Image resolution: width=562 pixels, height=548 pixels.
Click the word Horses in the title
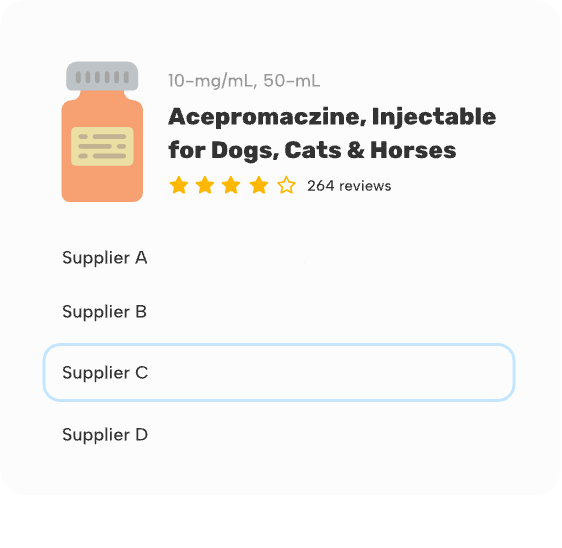pyautogui.click(x=413, y=150)
